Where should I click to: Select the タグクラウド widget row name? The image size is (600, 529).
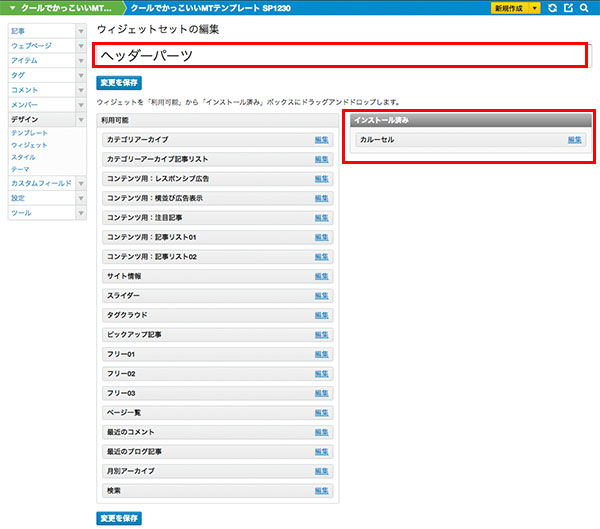tap(127, 315)
